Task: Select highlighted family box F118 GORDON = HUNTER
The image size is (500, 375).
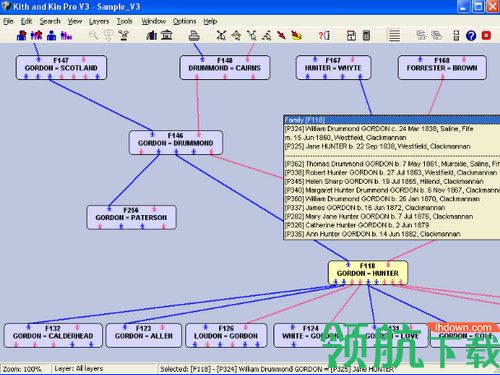Action: [368, 273]
